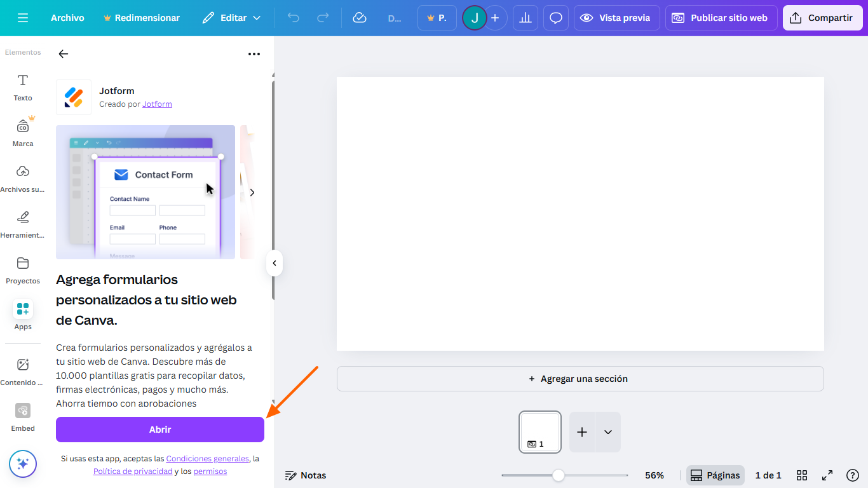Open the Notas panel
This screenshot has height=488, width=868.
coord(306,475)
